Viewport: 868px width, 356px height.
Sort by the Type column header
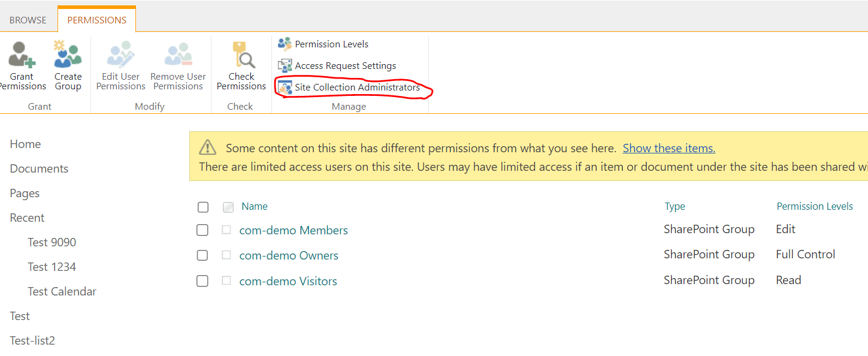(675, 206)
